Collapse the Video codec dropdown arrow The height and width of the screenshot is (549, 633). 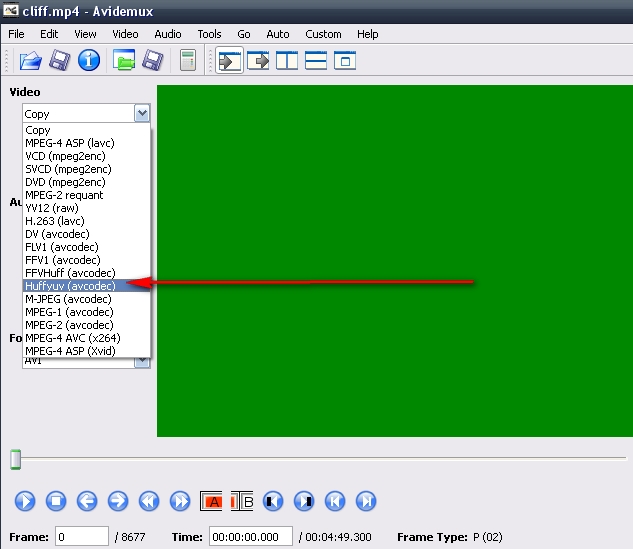click(142, 113)
